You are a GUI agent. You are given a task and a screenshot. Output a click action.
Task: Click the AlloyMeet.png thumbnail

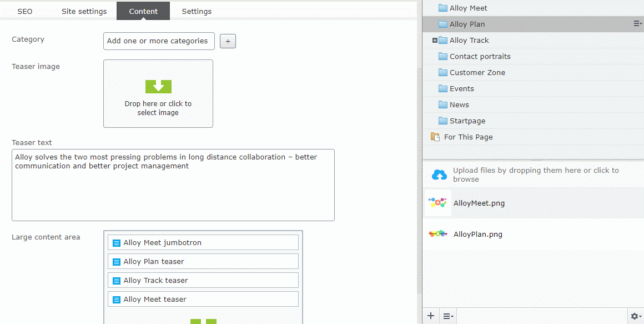[x=438, y=203]
